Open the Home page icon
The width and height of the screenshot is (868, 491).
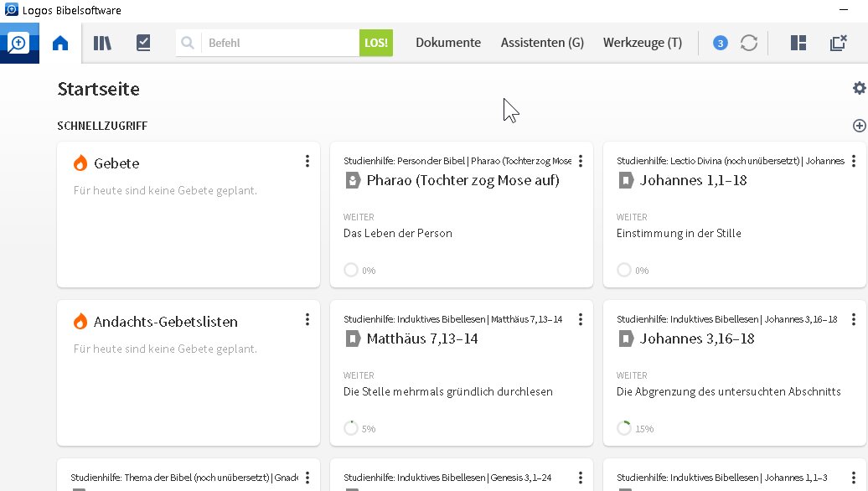click(60, 44)
